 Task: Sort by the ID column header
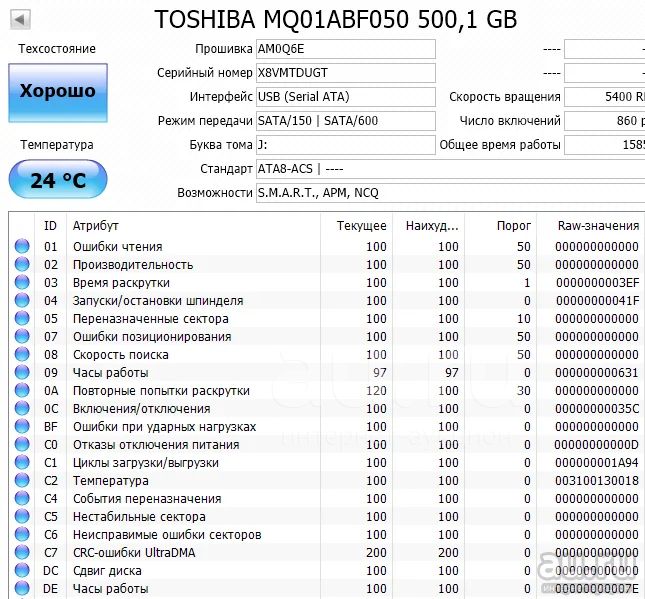[50, 225]
